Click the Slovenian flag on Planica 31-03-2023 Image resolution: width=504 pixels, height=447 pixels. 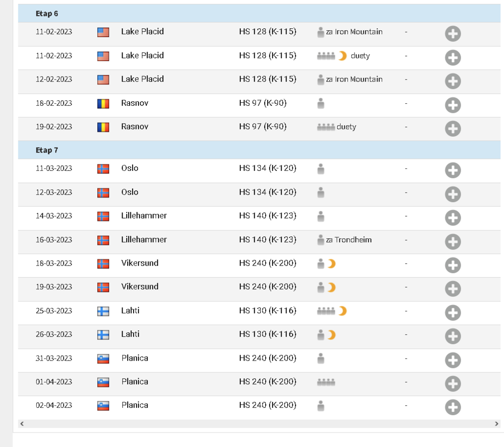coord(103,359)
